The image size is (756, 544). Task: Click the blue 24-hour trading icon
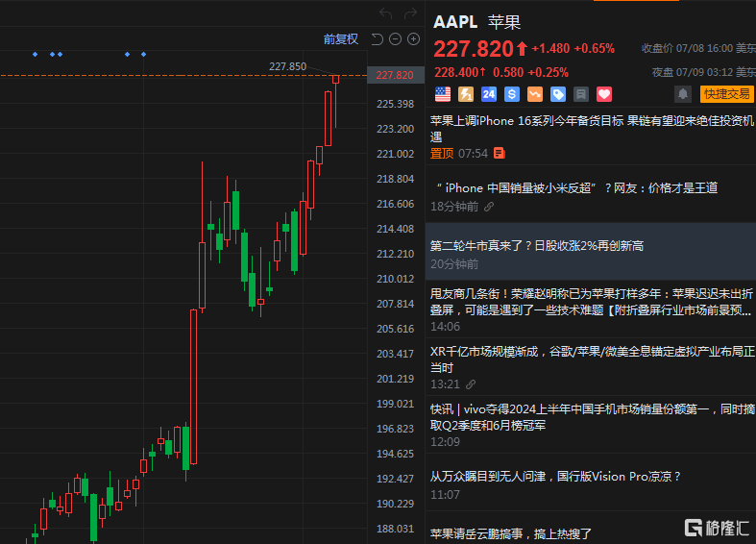point(489,94)
